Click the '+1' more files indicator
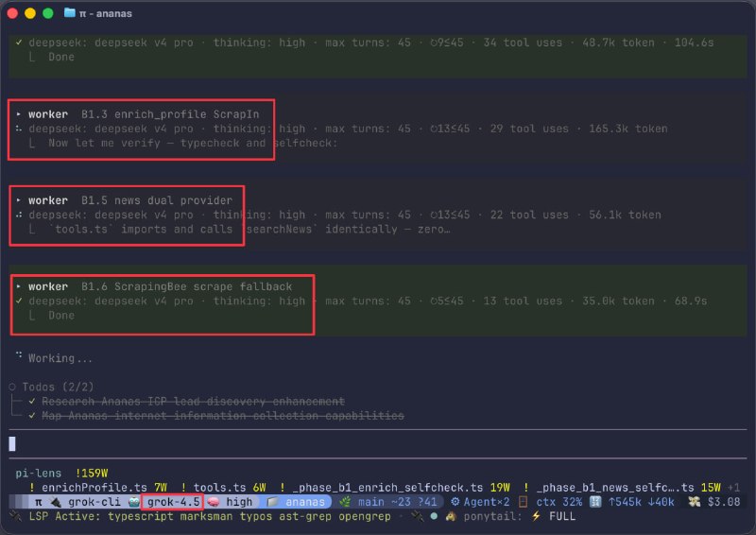Image resolution: width=756 pixels, height=535 pixels. click(x=734, y=488)
